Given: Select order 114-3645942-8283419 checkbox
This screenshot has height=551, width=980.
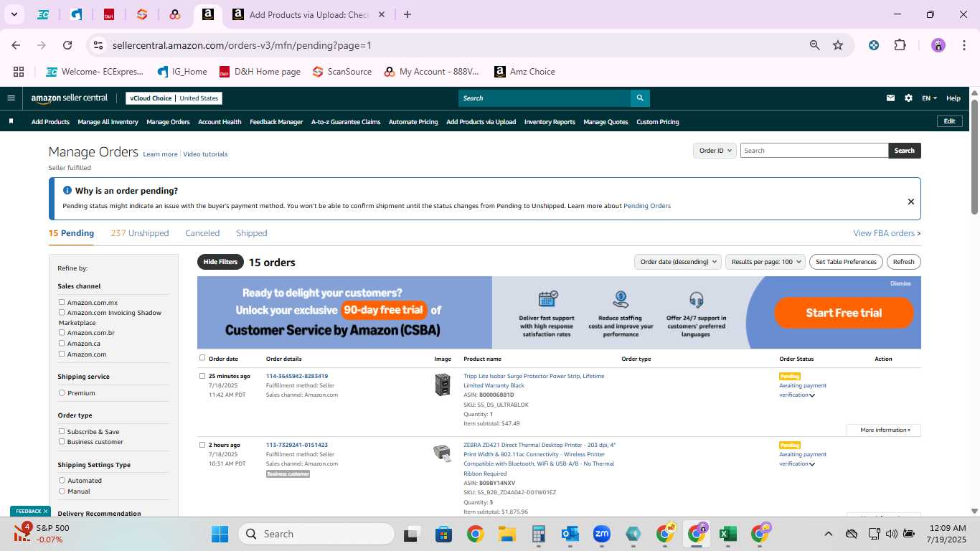Looking at the screenshot, I should (x=202, y=376).
